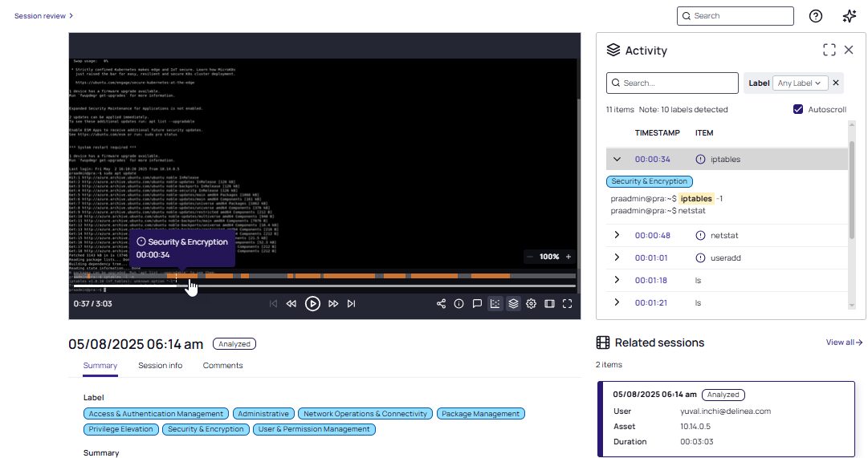Rewind the session playback
Viewport: 868px width, 458px height.
[x=291, y=304]
